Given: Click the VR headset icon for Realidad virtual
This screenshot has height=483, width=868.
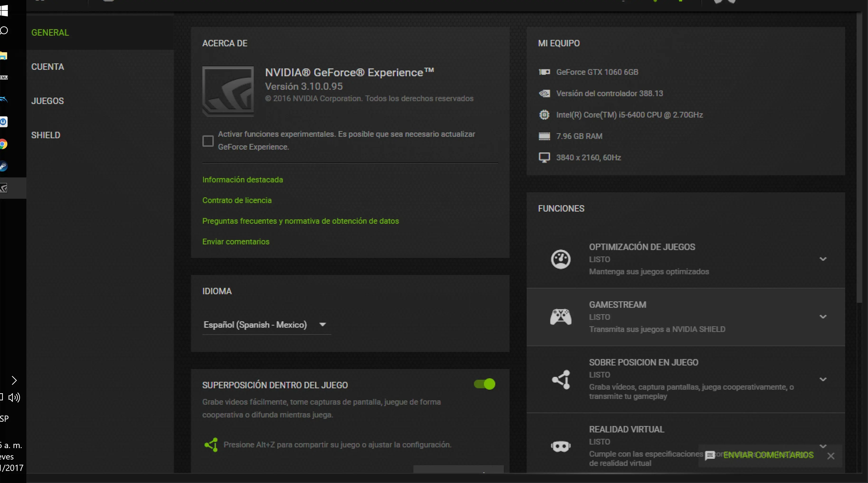Looking at the screenshot, I should (x=561, y=447).
